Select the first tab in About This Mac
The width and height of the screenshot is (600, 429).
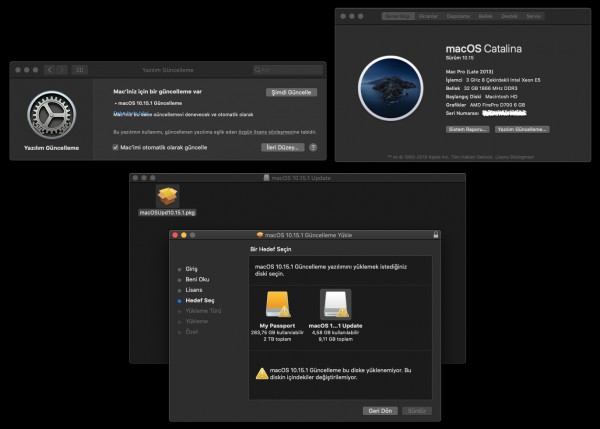click(398, 16)
